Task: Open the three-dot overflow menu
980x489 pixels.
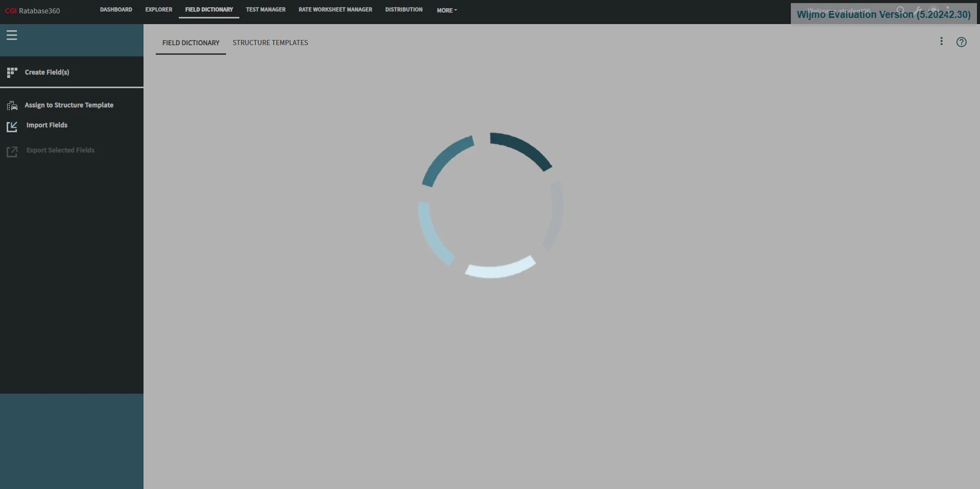Action: 941,41
